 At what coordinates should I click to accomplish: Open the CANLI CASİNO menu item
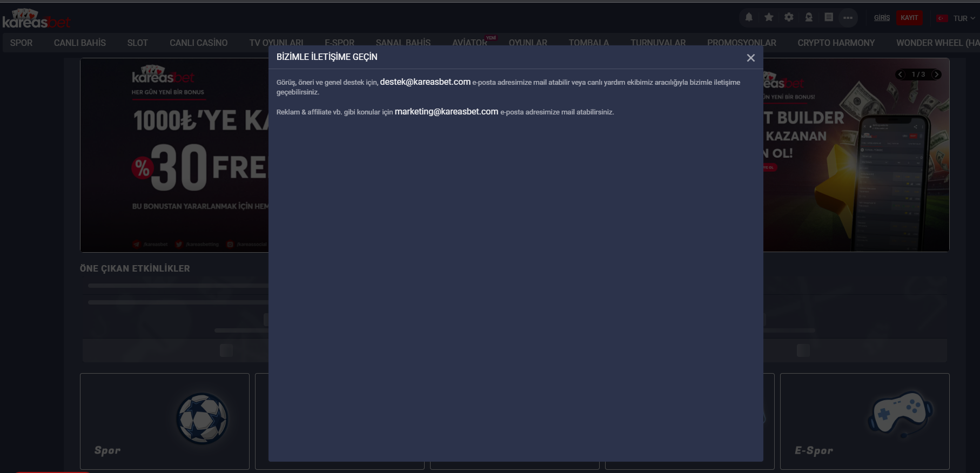point(198,43)
